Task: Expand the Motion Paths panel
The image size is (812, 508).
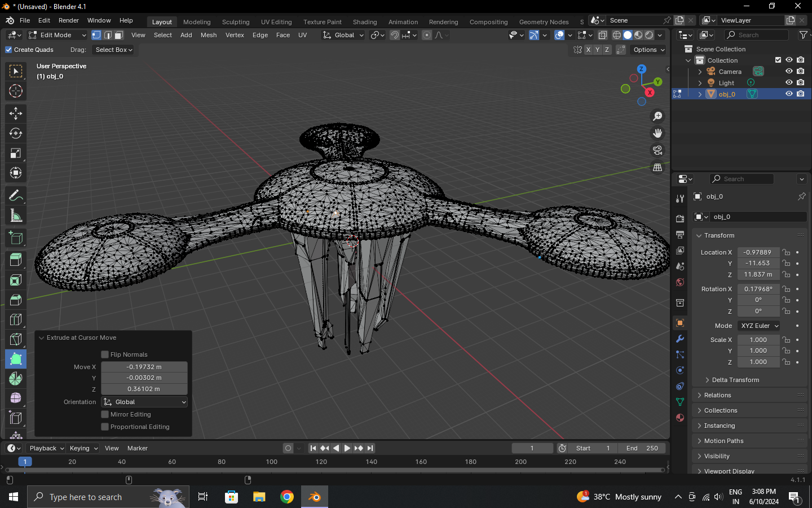Action: (x=723, y=441)
